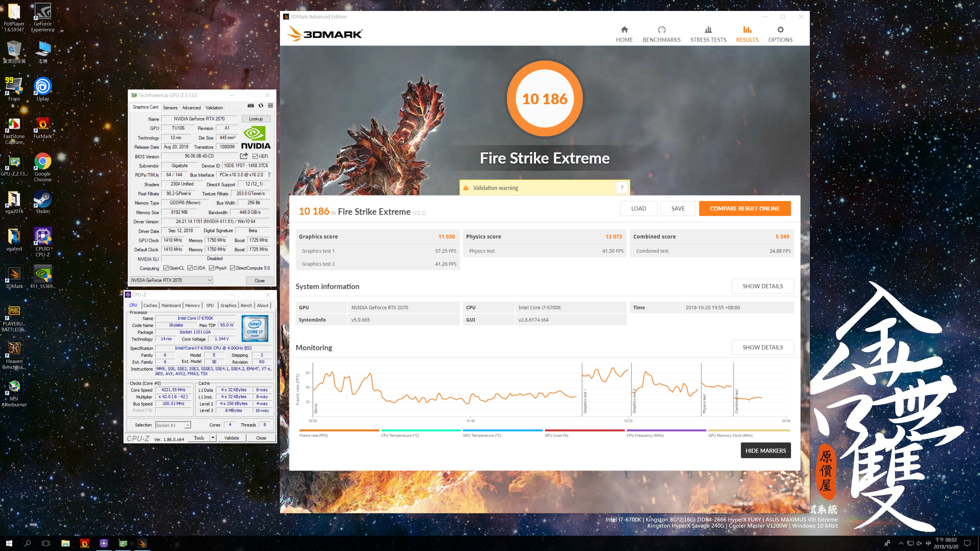Click Graphics test 1 marker on chart

[x=585, y=401]
